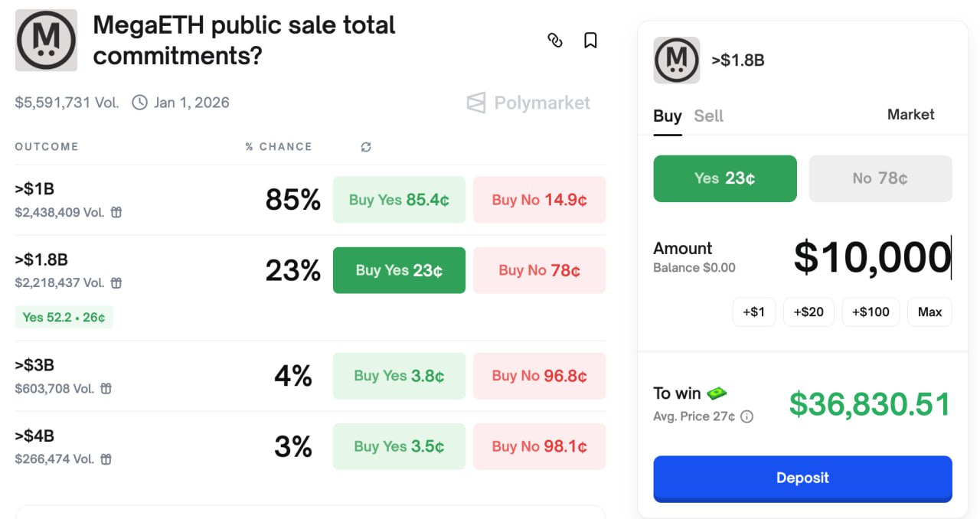Switch to the Buy tab
Screen dimensions: 980x519
click(x=667, y=116)
